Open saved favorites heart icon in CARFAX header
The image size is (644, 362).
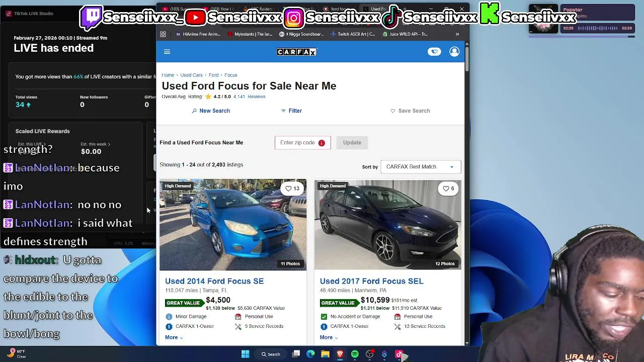coord(434,52)
